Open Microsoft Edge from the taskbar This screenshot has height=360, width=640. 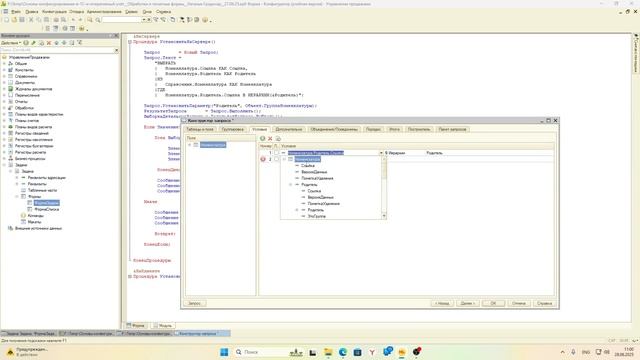click(x=342, y=352)
